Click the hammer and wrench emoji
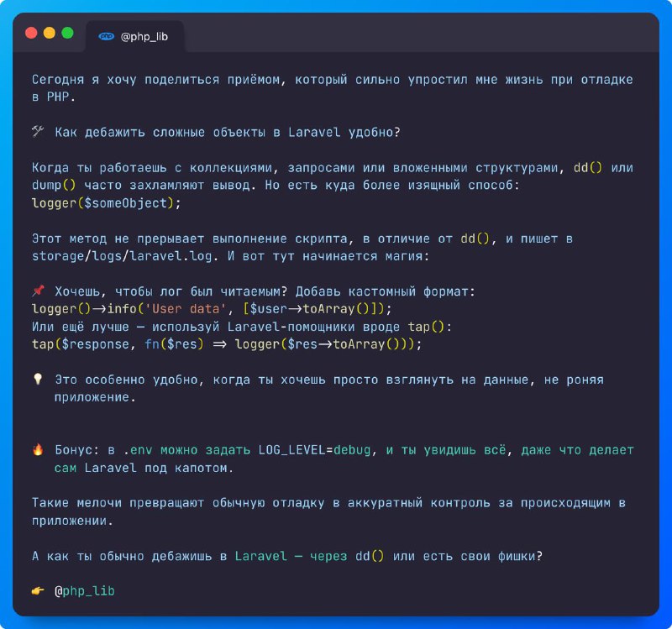The image size is (672, 629). tap(38, 132)
